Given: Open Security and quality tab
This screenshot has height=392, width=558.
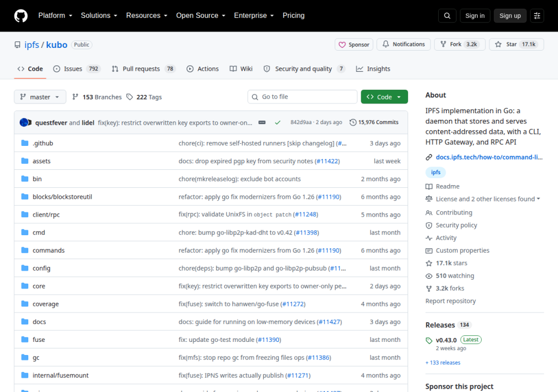Looking at the screenshot, I should click(304, 69).
